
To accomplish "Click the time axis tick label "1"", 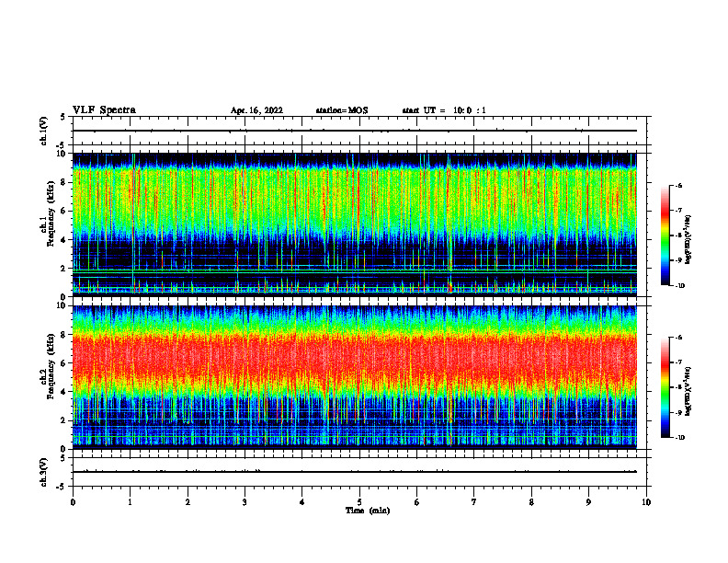I will [130, 502].
